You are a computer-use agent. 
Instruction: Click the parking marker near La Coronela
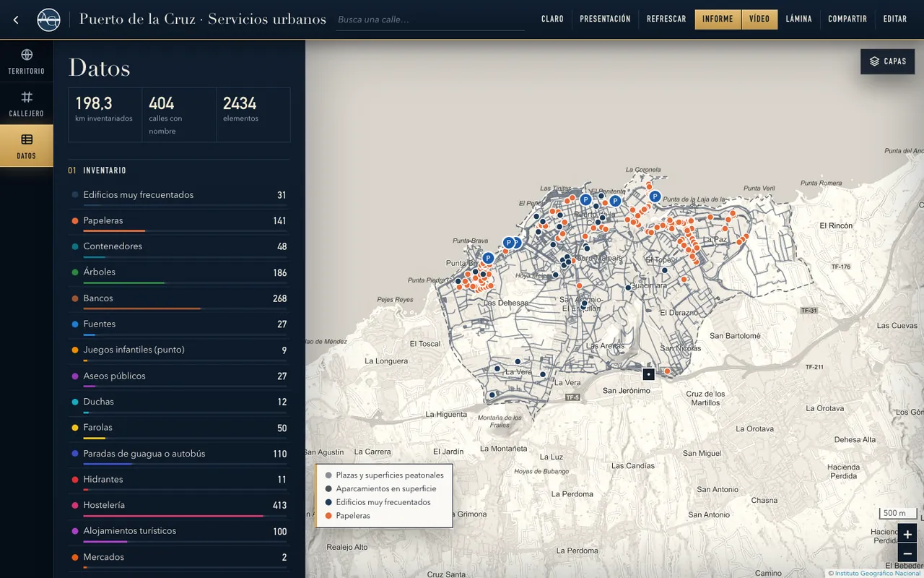655,197
